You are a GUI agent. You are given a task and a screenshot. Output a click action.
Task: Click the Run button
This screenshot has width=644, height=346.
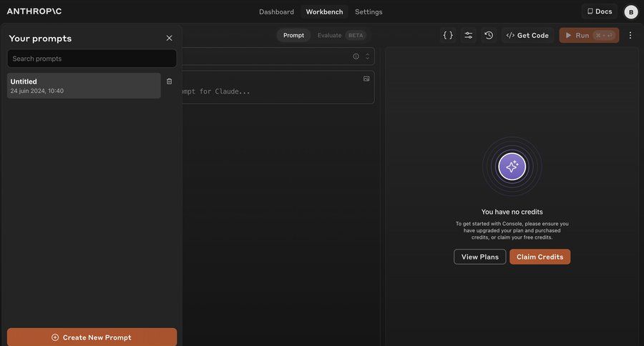[589, 35]
